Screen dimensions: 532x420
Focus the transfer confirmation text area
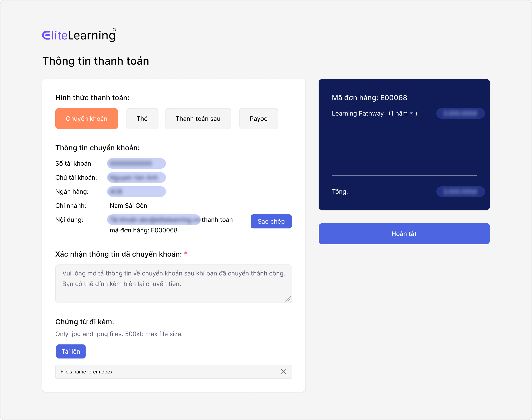click(x=173, y=284)
